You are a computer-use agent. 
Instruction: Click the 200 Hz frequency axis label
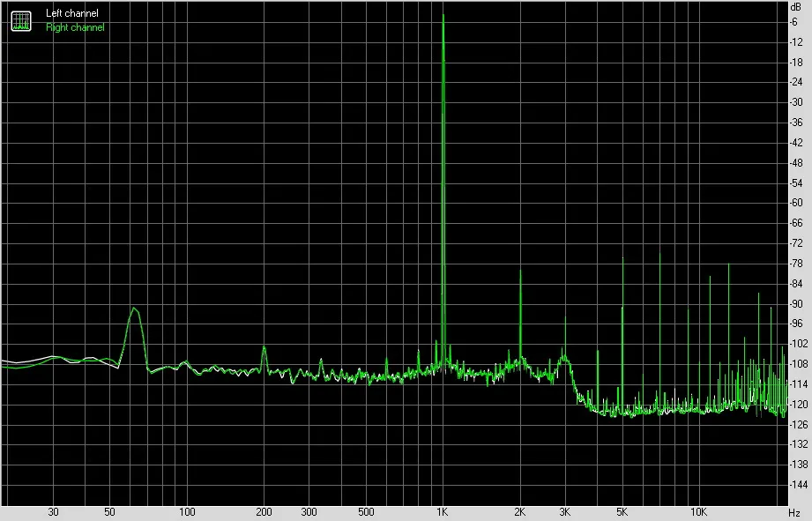264,512
